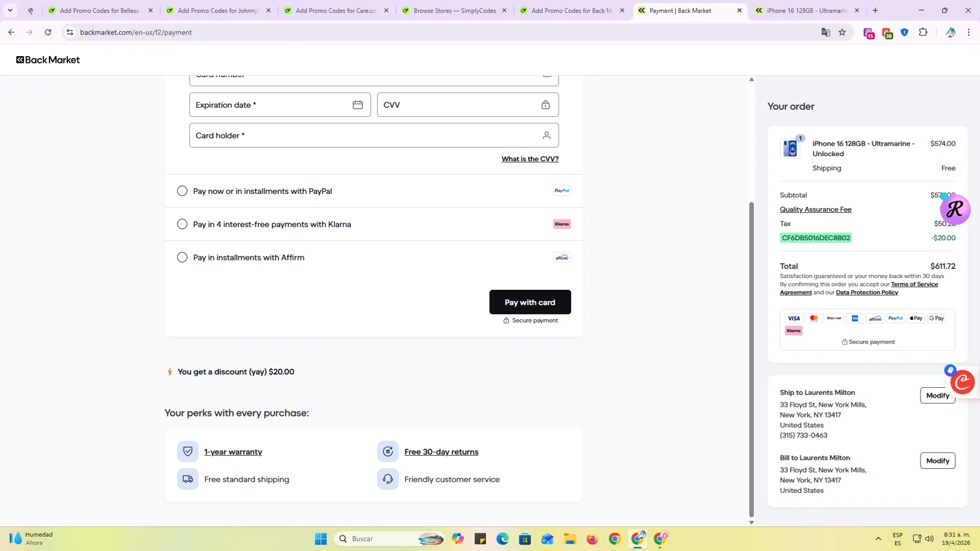Image resolution: width=980 pixels, height=551 pixels.
Task: Modify the Ship to address
Action: pos(938,396)
